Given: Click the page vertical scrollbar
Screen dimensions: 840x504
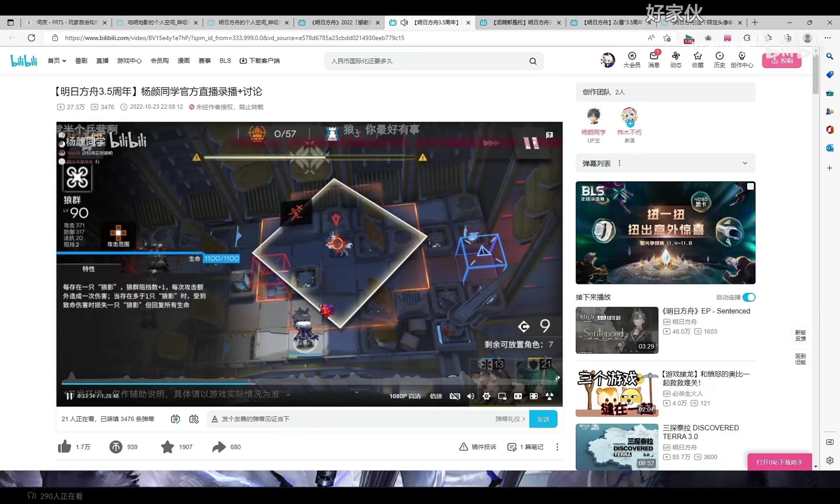Looking at the screenshot, I should pyautogui.click(x=815, y=76).
